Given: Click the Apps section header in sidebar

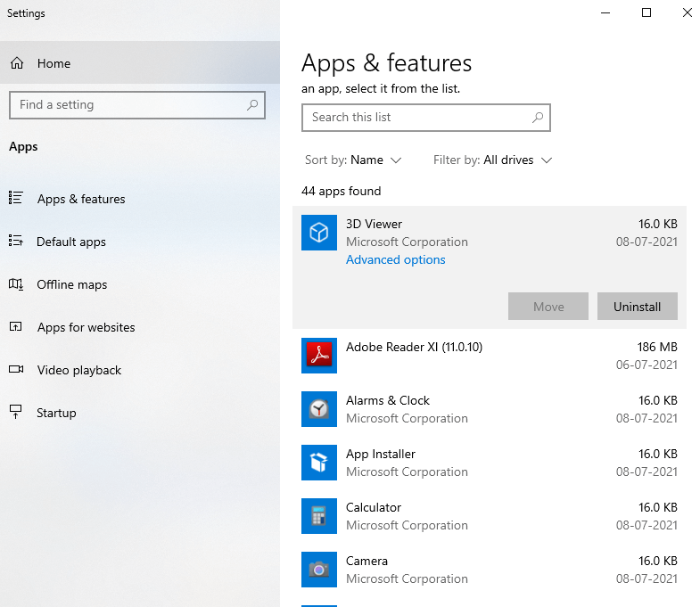Looking at the screenshot, I should tap(23, 147).
